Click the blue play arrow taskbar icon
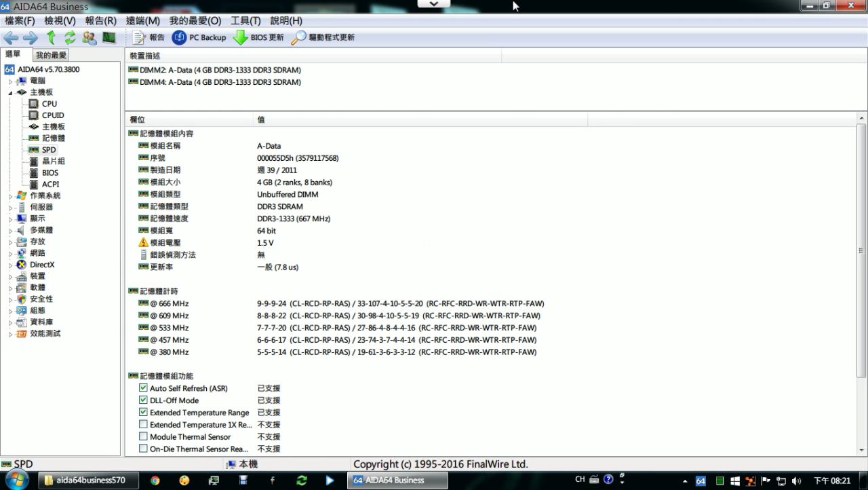Viewport: 868px width, 490px height. tap(330, 480)
